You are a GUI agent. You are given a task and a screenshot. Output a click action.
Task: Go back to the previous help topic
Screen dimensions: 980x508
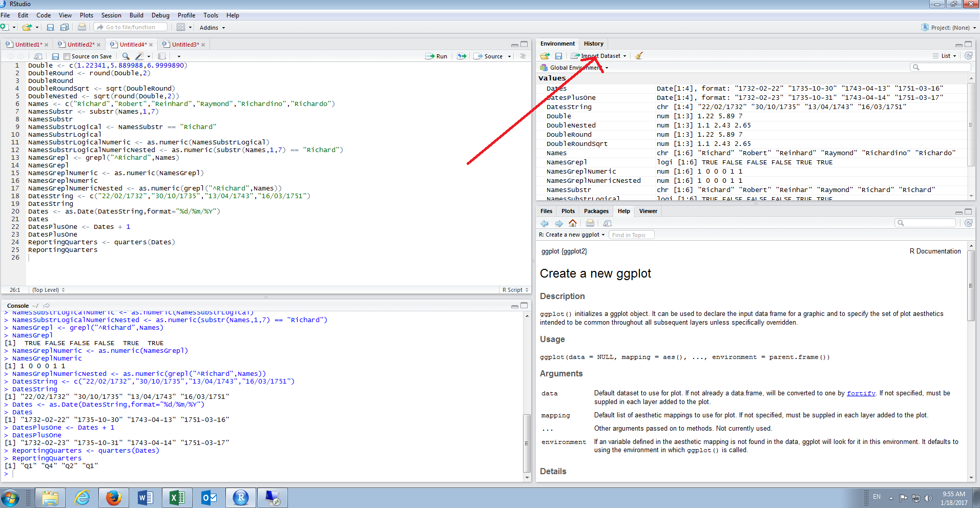pos(545,223)
